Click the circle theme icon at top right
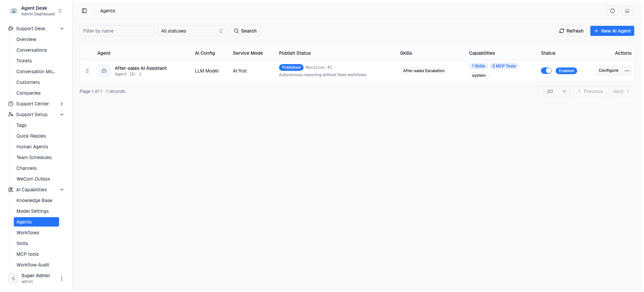The image size is (644, 292). point(612,11)
